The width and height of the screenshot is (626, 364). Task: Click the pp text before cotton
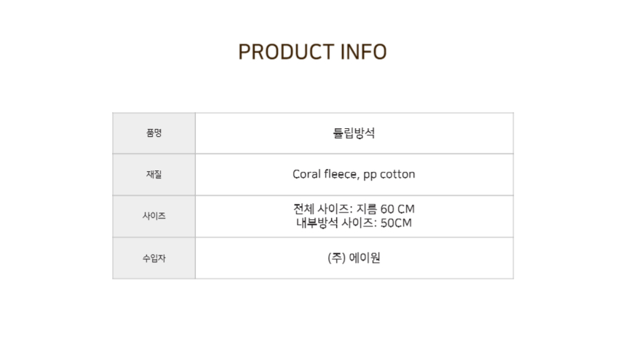point(370,175)
